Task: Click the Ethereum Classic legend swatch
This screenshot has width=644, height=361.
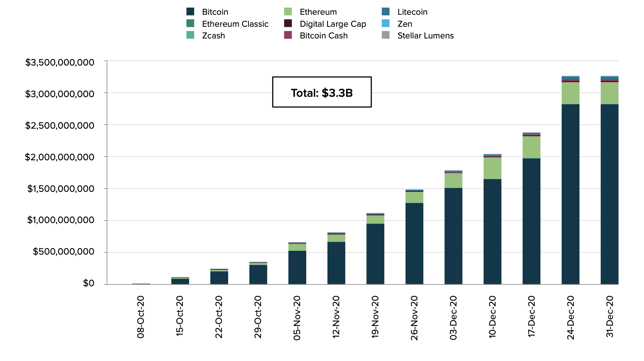Action: point(190,23)
